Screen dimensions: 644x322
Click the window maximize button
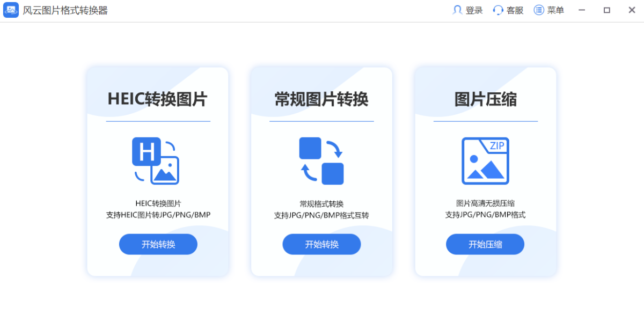(x=607, y=10)
